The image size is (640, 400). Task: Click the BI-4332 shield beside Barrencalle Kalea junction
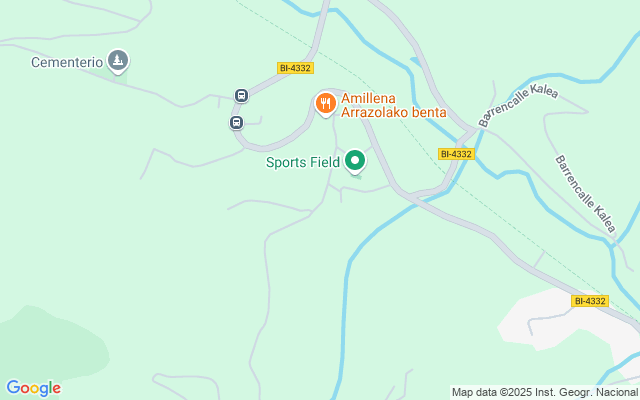tap(456, 154)
